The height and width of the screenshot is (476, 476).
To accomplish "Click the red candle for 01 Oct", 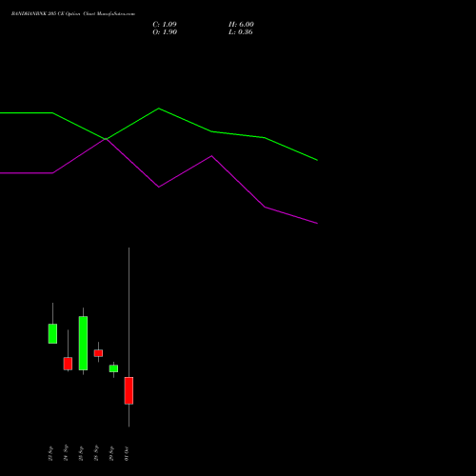I will click(129, 390).
